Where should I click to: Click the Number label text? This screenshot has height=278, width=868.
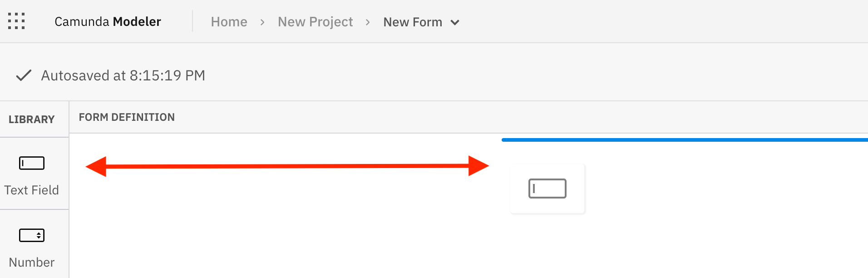pyautogui.click(x=32, y=262)
